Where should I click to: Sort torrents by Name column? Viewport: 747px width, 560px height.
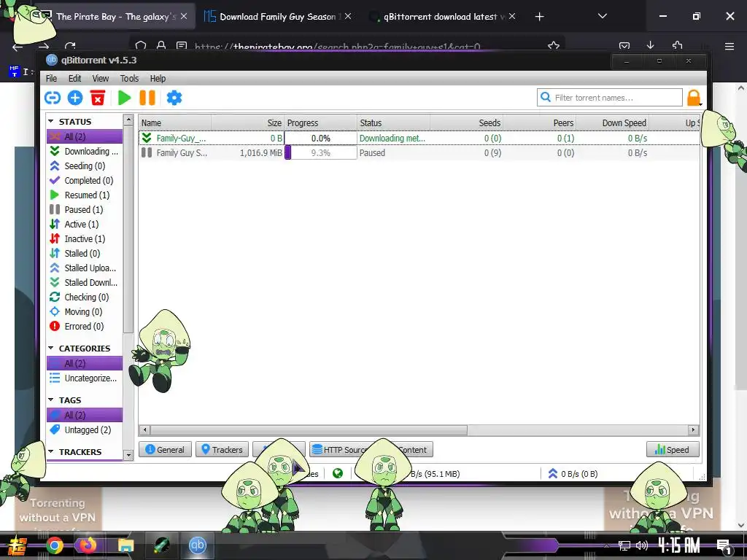point(175,122)
